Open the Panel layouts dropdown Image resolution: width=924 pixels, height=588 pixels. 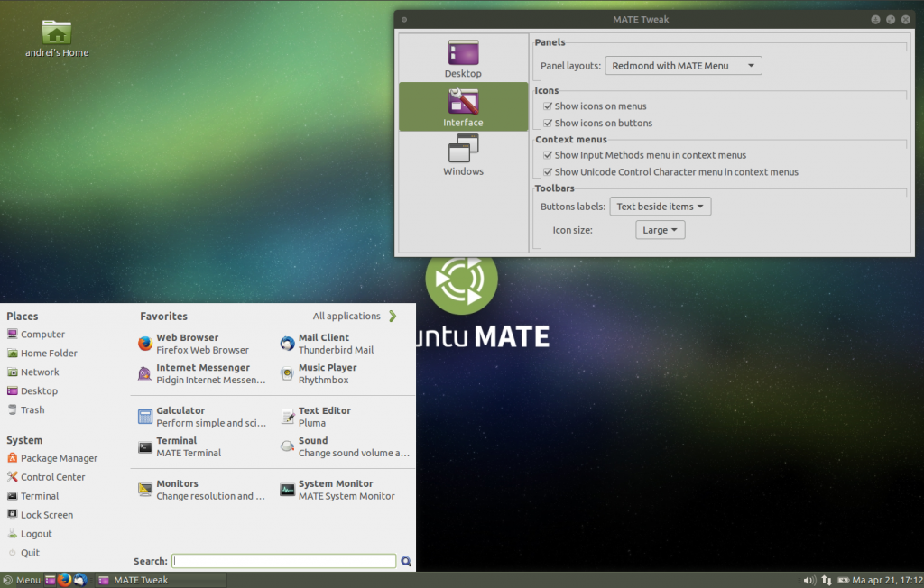click(x=682, y=65)
